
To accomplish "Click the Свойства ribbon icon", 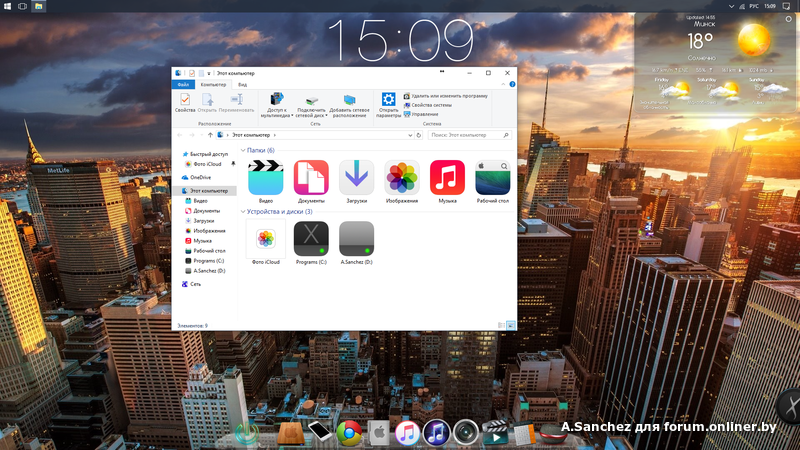I will 185,100.
